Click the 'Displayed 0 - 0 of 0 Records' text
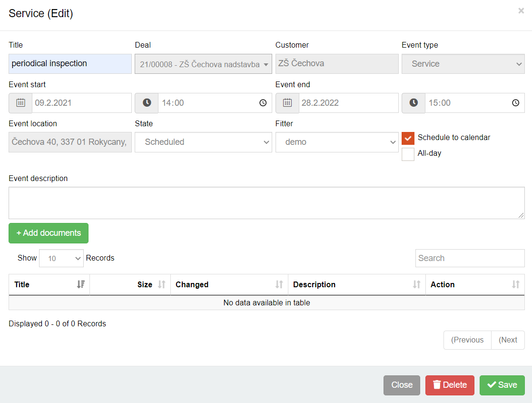Screen dimensions: 532x403 point(57,323)
